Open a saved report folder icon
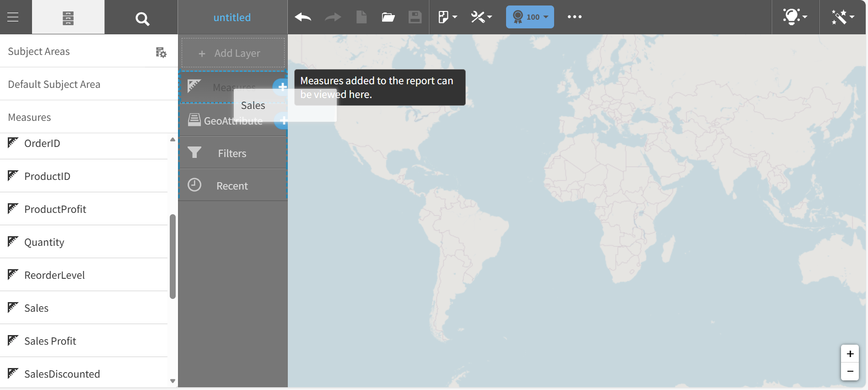868x390 pixels. point(388,17)
